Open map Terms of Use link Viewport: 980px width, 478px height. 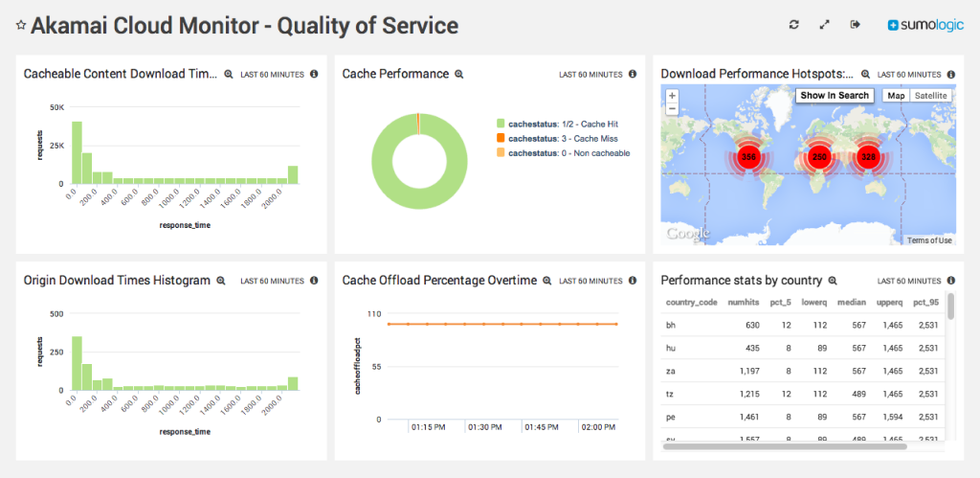coord(929,240)
